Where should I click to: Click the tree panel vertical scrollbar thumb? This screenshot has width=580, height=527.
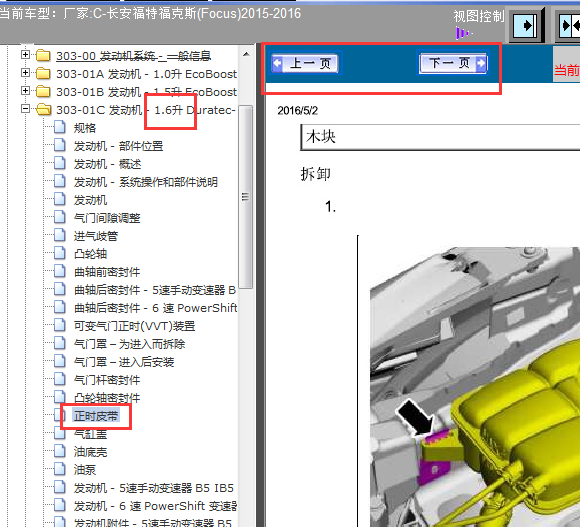(246, 197)
